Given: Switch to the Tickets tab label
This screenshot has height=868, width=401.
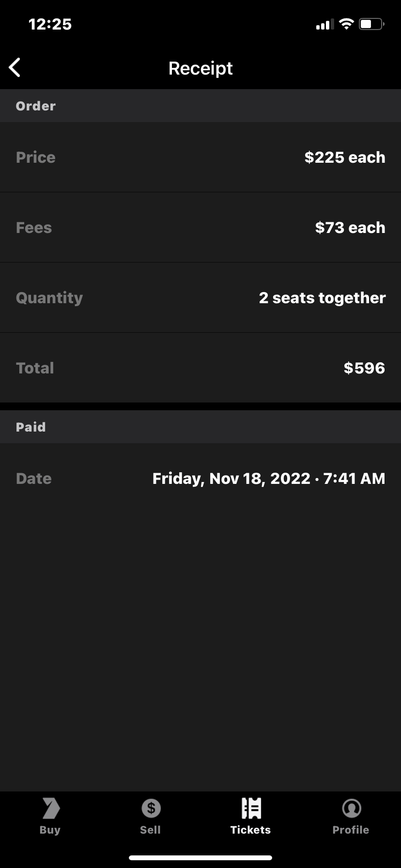Looking at the screenshot, I should (x=250, y=830).
